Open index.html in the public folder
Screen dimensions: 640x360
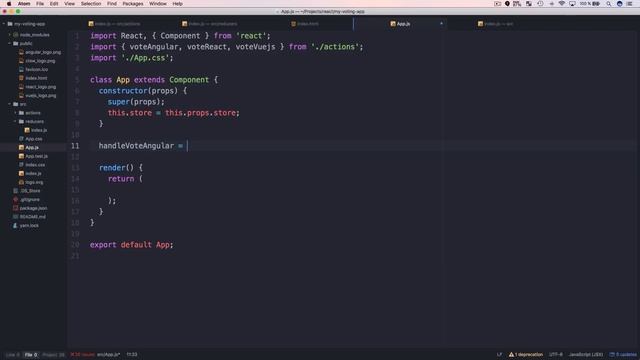[36, 78]
